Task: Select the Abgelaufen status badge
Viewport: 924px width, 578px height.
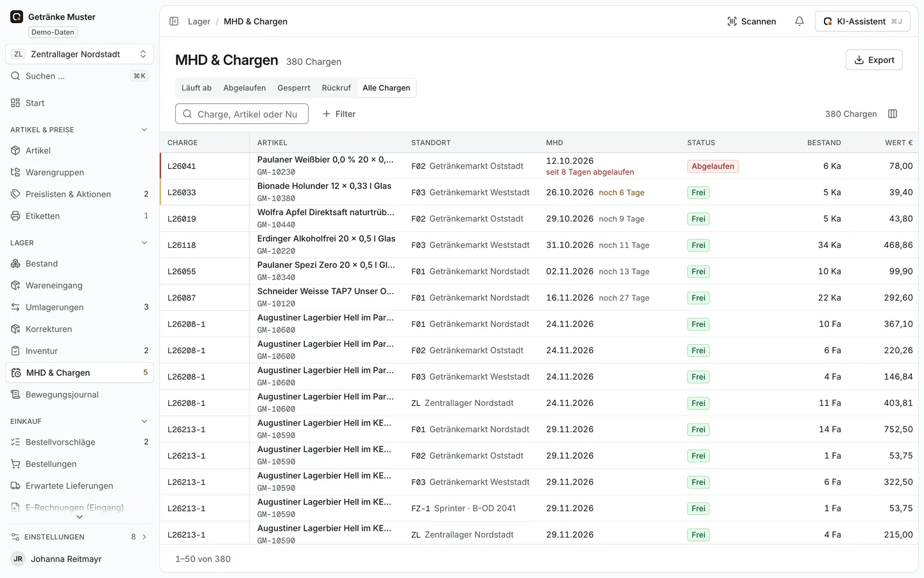Action: coord(713,166)
